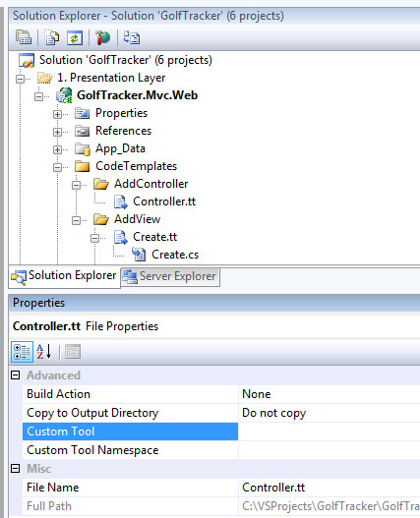Image resolution: width=420 pixels, height=518 pixels.
Task: Select the Create.cs file label
Action: 175,255
